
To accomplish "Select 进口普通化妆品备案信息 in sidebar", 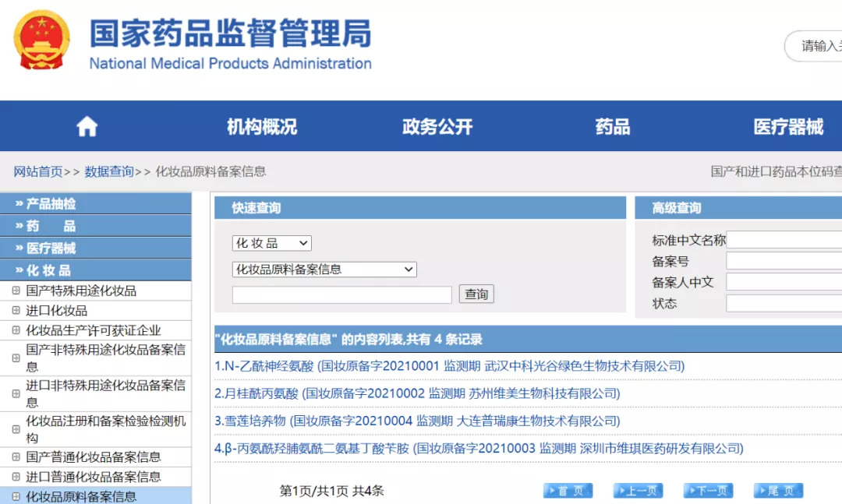I will point(94,477).
